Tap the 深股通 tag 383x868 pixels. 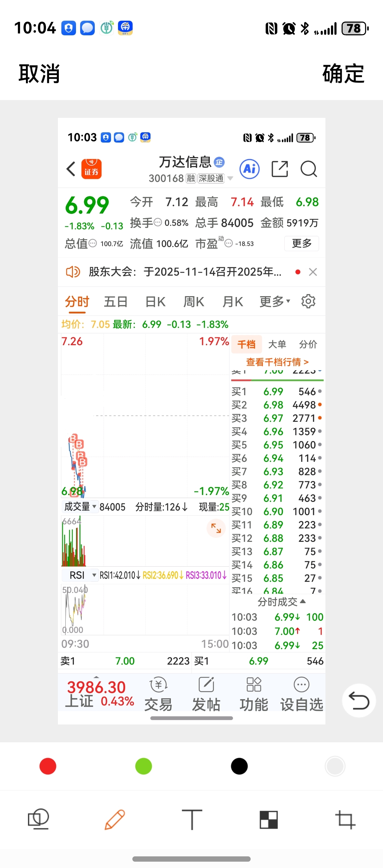[x=211, y=178]
